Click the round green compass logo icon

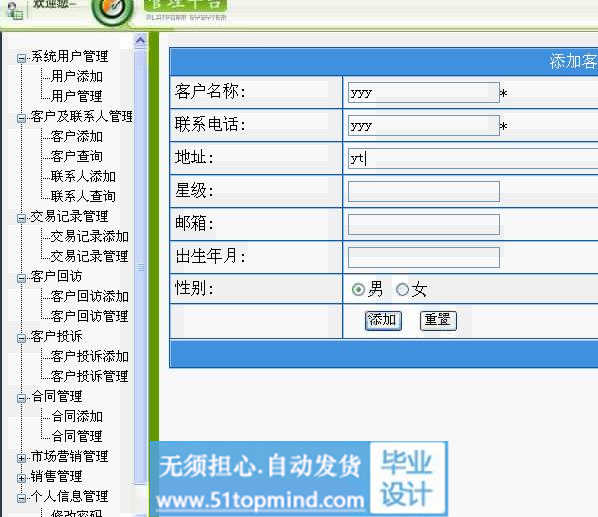point(112,10)
